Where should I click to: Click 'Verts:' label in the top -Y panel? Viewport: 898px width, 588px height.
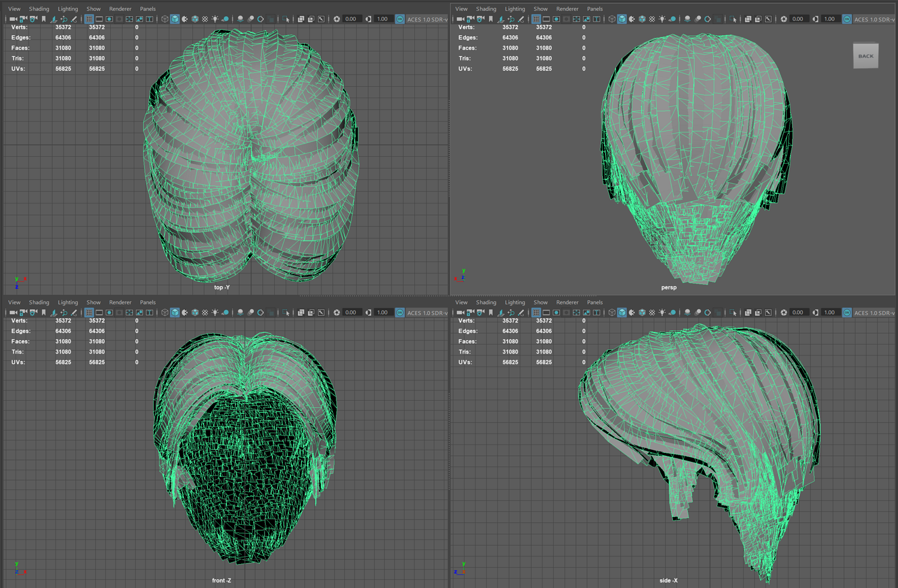click(19, 27)
